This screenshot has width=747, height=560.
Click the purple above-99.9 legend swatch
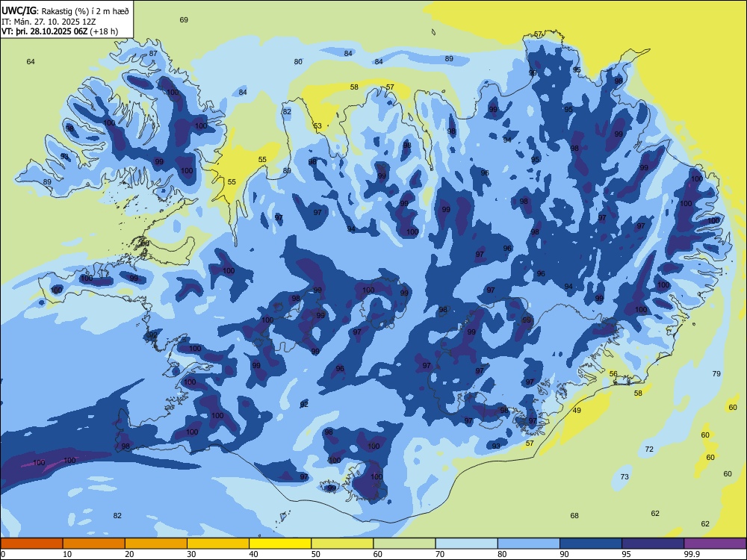coord(715,544)
